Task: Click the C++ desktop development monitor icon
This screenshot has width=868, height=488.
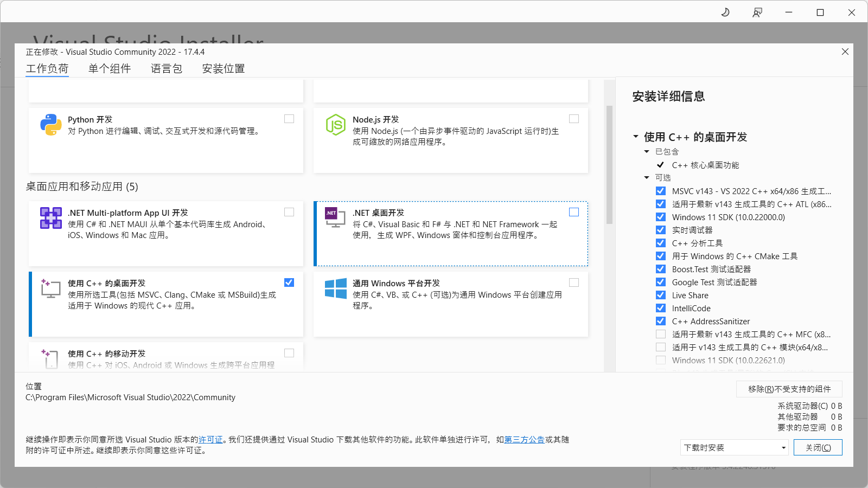Action: coord(50,288)
